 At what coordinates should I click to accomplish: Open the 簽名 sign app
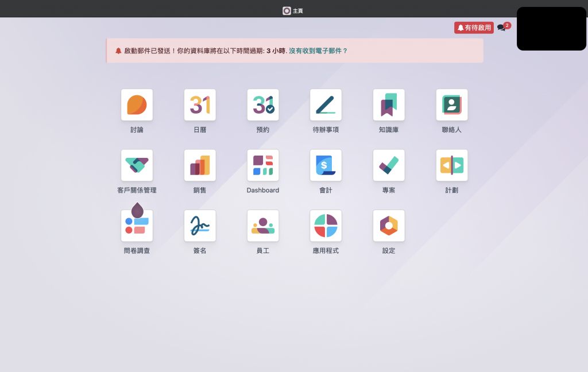tap(200, 226)
